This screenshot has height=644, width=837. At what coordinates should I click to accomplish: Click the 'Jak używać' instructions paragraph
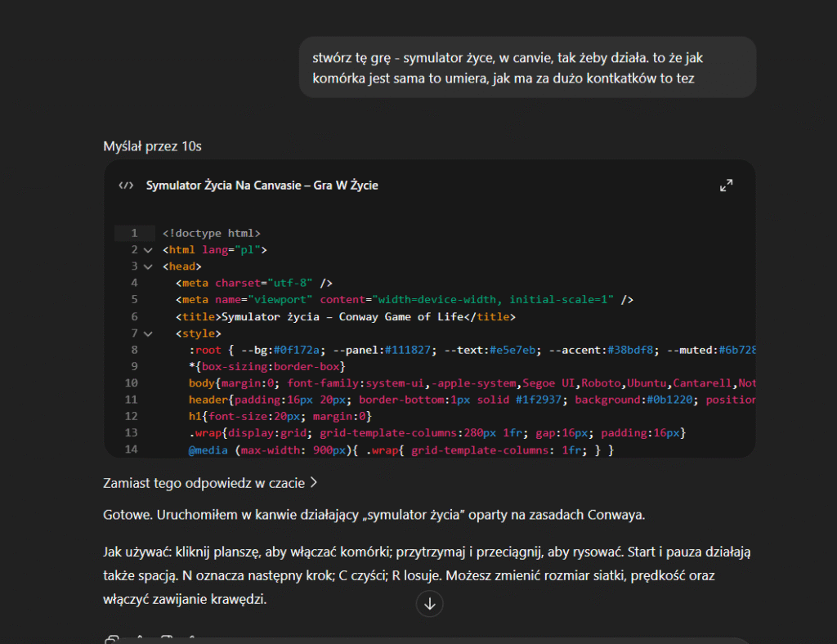click(427, 575)
